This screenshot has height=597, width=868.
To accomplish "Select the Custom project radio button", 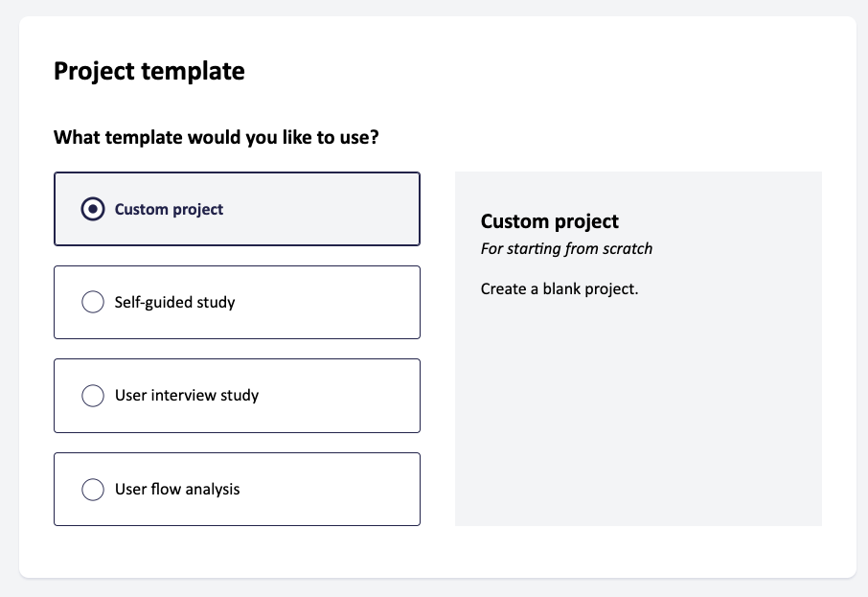I will [93, 209].
